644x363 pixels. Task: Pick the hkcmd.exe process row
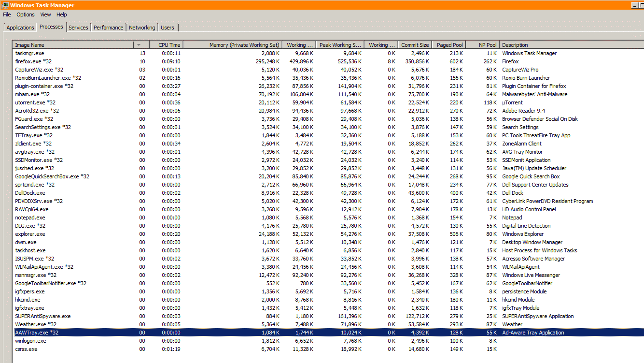[x=328, y=300]
